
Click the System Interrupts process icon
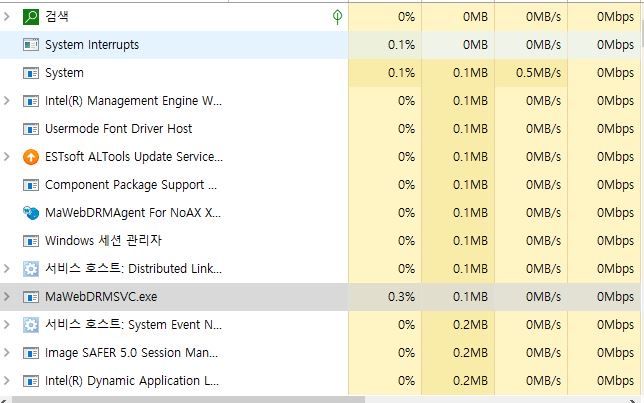30,45
